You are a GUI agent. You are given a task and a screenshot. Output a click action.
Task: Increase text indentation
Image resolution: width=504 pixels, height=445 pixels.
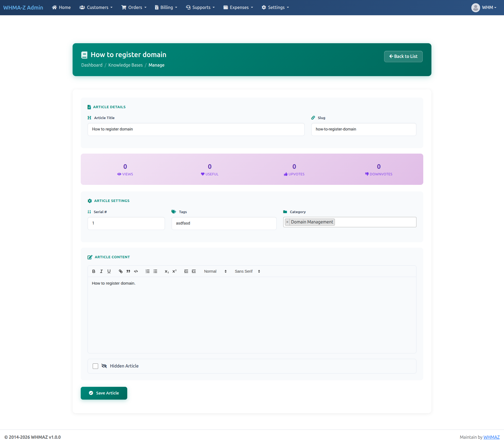194,271
